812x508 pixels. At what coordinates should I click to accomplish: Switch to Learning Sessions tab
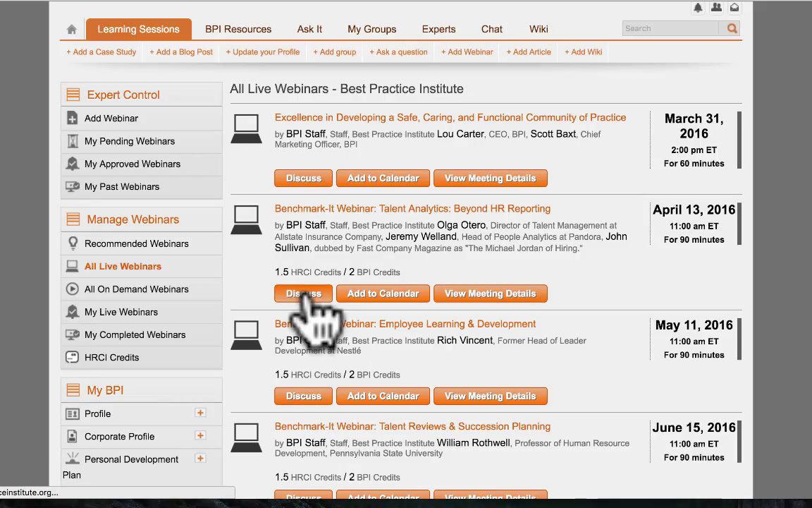138,29
